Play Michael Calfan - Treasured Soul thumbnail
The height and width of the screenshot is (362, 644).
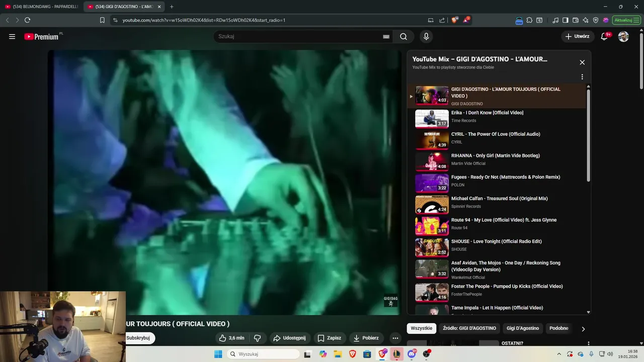point(432,205)
